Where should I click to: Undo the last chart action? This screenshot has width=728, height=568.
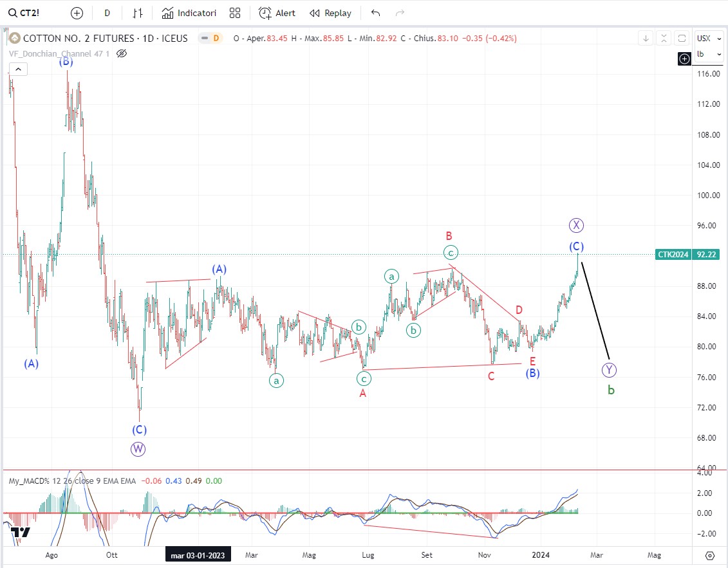pos(376,13)
